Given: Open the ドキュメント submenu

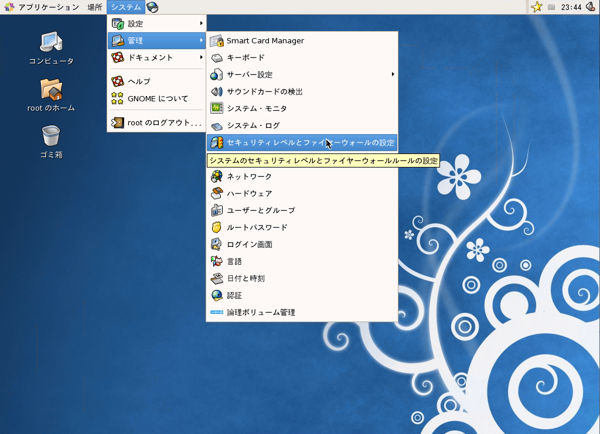Looking at the screenshot, I should click(x=157, y=57).
